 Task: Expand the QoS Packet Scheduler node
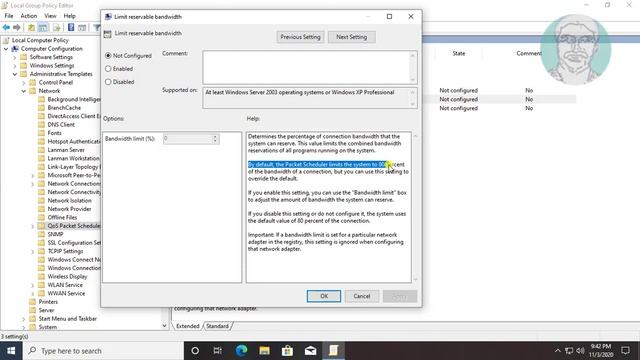point(33,226)
